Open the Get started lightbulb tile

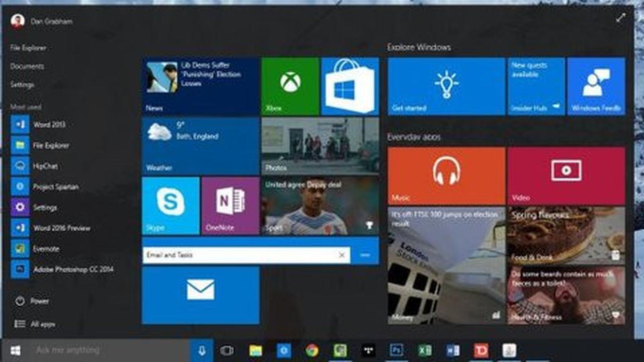tap(446, 86)
